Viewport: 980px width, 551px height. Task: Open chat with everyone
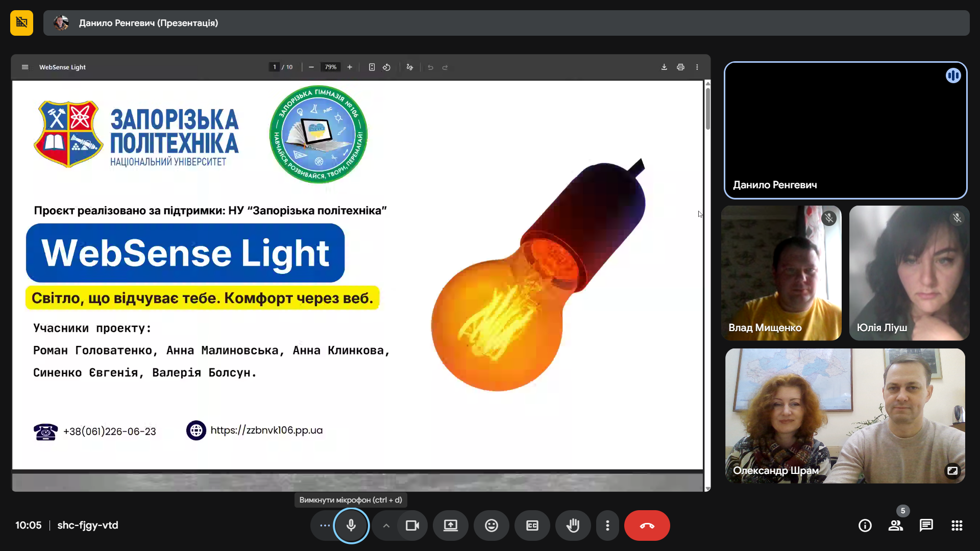(x=926, y=525)
